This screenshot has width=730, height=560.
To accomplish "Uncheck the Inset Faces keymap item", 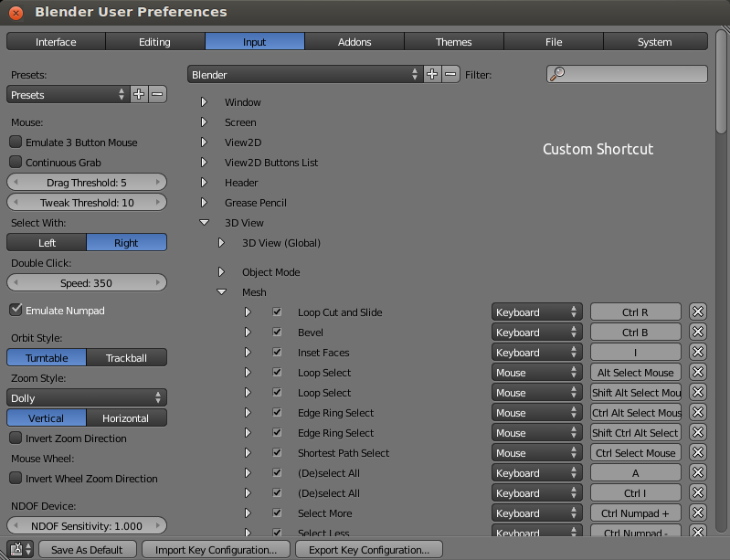I will click(277, 352).
